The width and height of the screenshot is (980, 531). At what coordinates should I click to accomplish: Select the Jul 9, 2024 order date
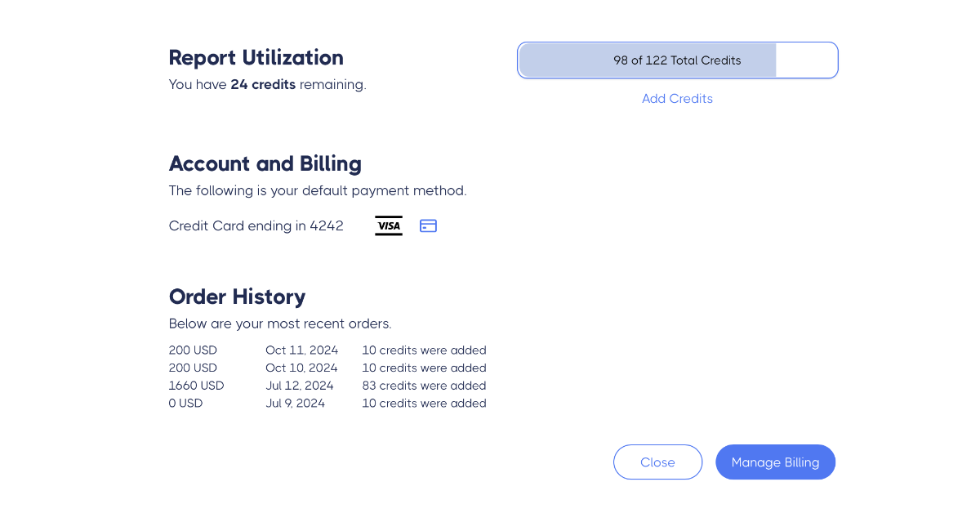[295, 404]
